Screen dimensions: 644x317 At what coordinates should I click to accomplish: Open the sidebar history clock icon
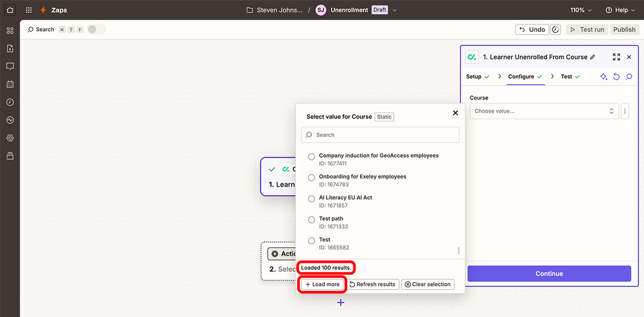10,102
